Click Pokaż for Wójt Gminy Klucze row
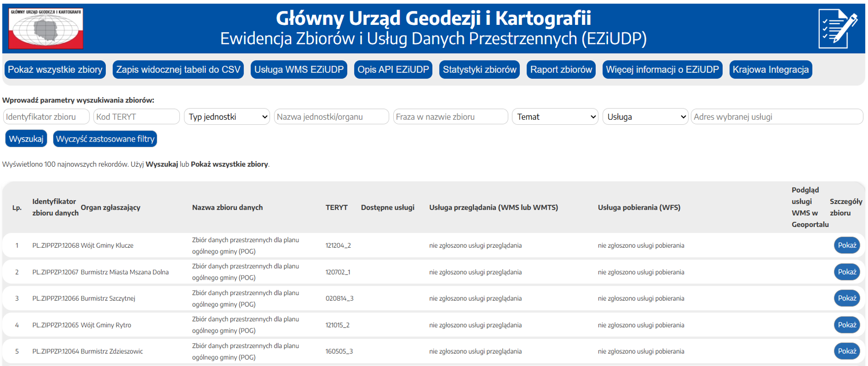The height and width of the screenshot is (366, 868). pyautogui.click(x=847, y=245)
